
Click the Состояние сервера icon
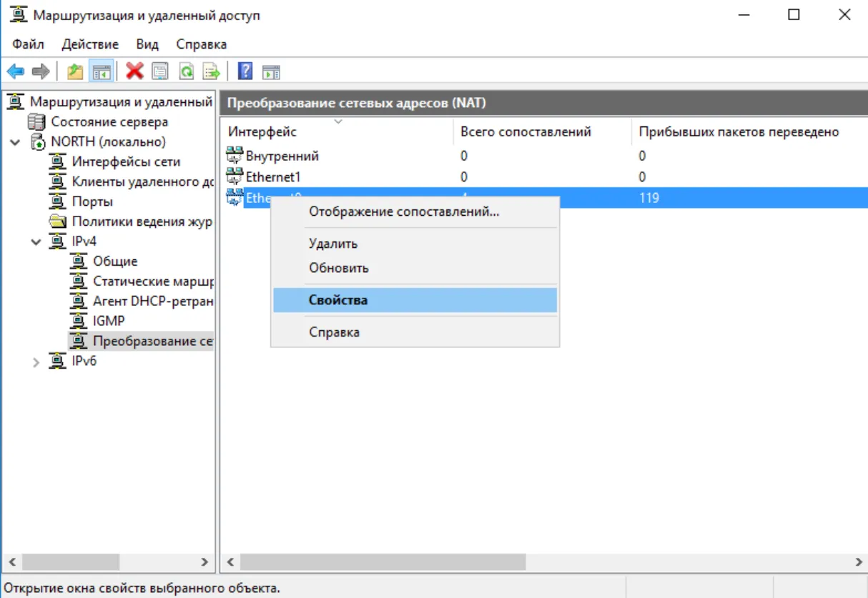click(36, 122)
